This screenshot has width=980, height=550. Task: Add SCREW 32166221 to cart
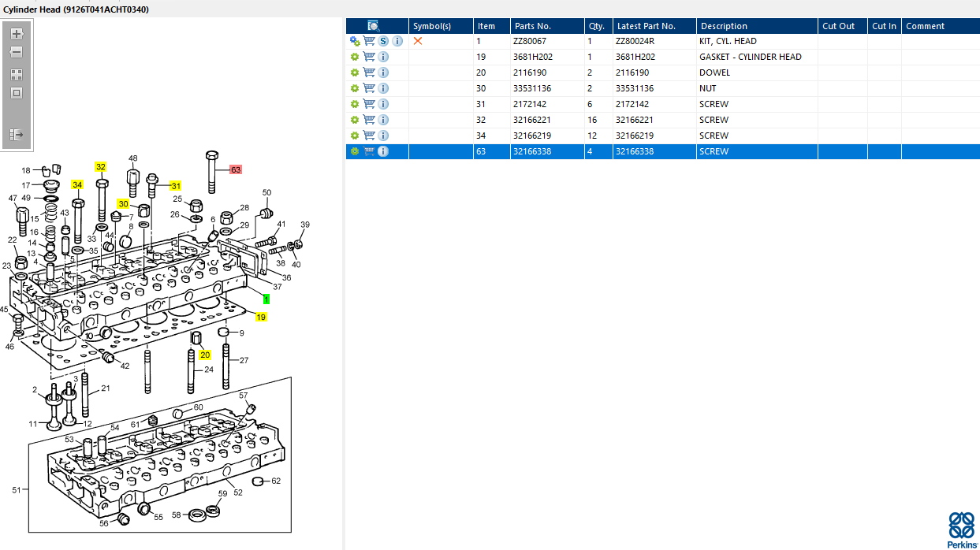pyautogui.click(x=369, y=120)
